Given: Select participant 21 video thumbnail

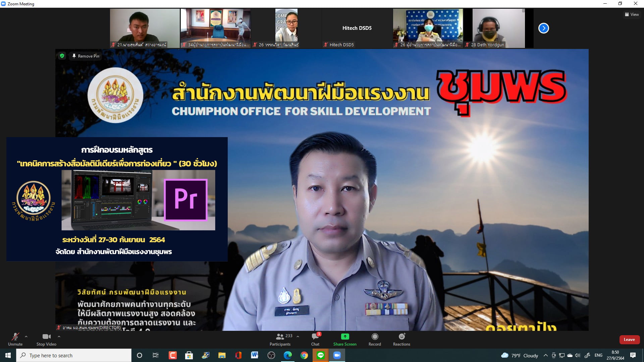Looking at the screenshot, I should click(145, 28).
